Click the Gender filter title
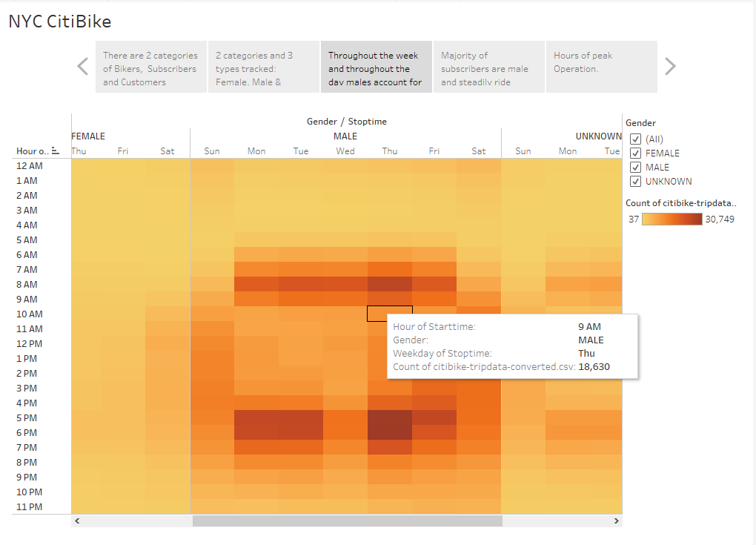 (641, 123)
